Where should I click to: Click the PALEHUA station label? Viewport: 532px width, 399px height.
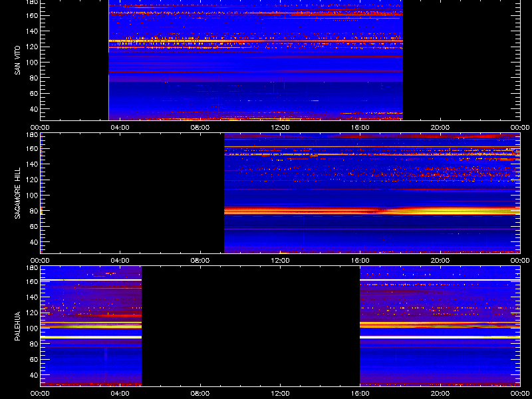click(x=18, y=326)
